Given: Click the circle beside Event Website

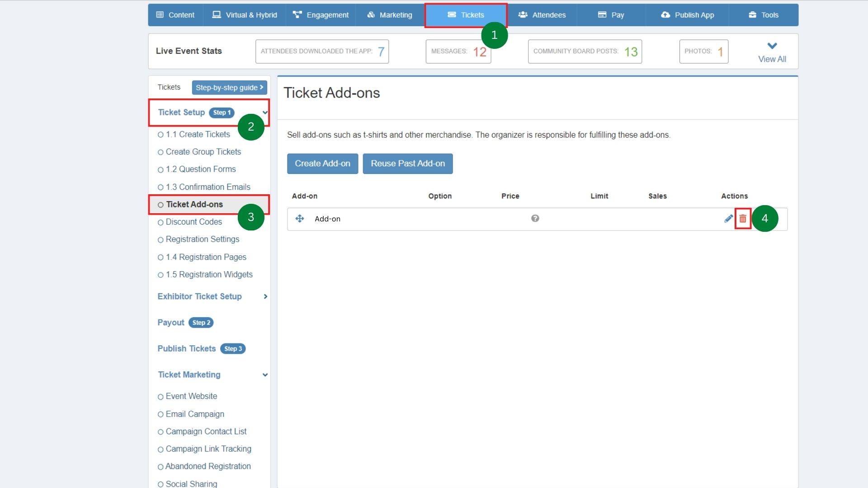Looking at the screenshot, I should 161,396.
